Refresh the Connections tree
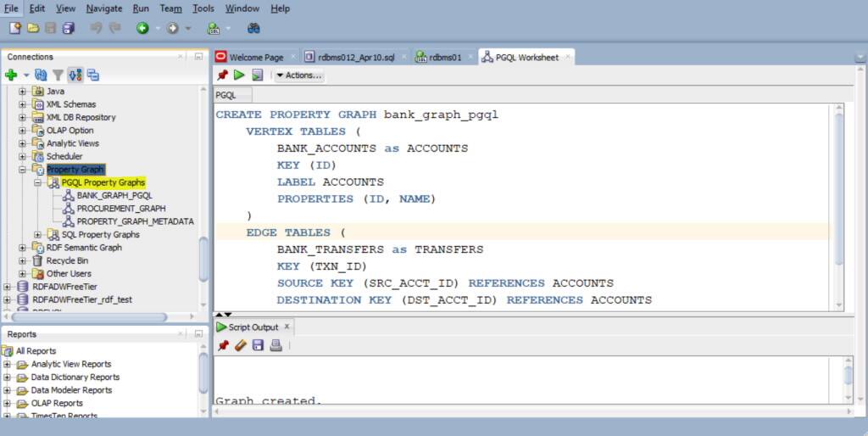 click(x=41, y=75)
